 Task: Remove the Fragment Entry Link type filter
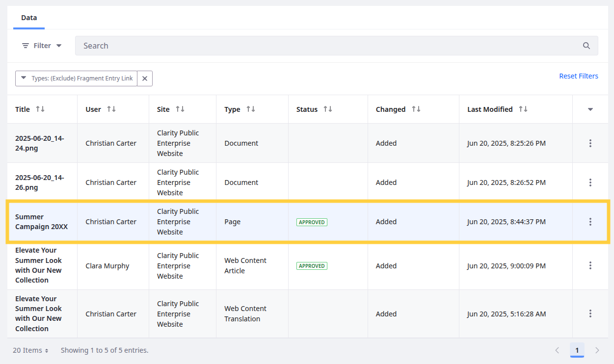click(x=145, y=78)
